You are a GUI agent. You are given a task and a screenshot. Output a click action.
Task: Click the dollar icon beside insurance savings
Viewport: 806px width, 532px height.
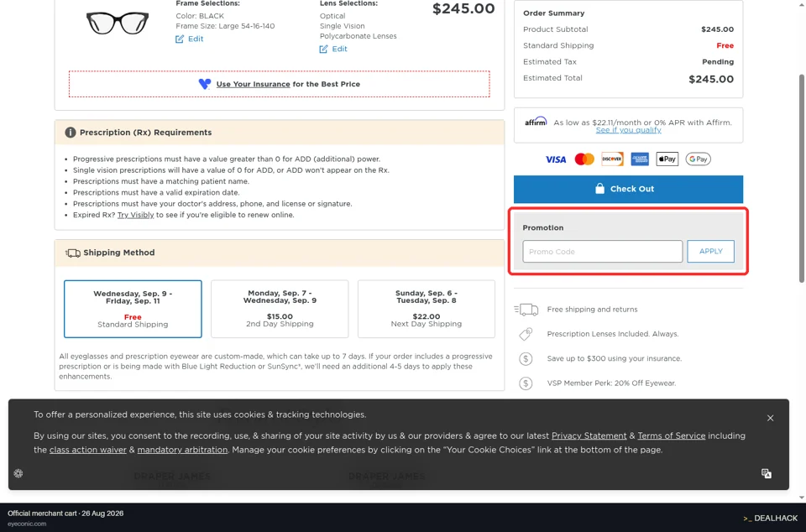[x=526, y=359]
